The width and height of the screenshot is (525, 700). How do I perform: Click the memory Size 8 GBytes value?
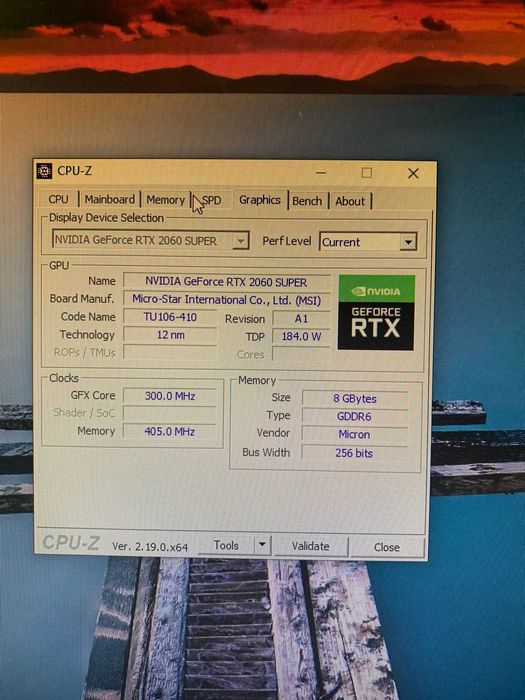355,399
